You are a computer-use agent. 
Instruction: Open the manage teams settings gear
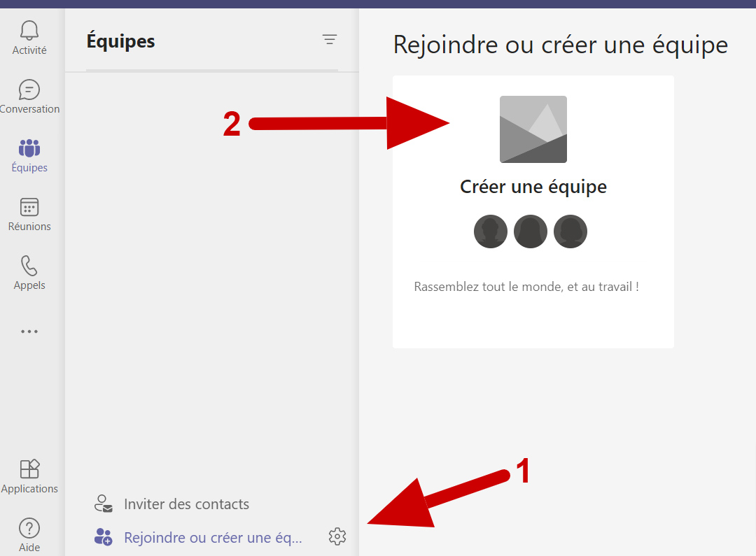pos(337,536)
